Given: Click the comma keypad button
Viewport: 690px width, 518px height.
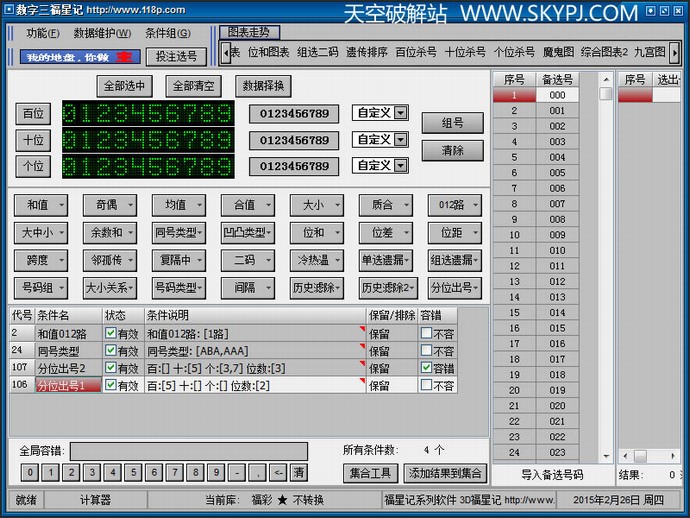Looking at the screenshot, I should coord(257,472).
